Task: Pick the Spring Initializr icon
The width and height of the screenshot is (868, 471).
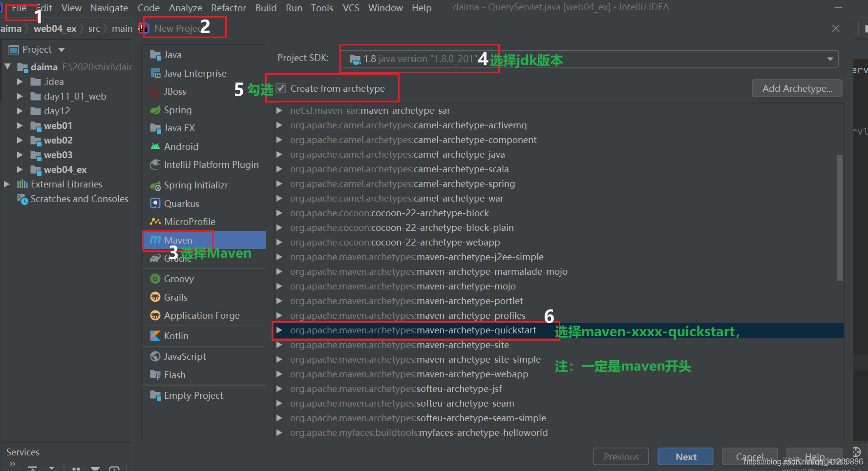Action: pyautogui.click(x=155, y=185)
